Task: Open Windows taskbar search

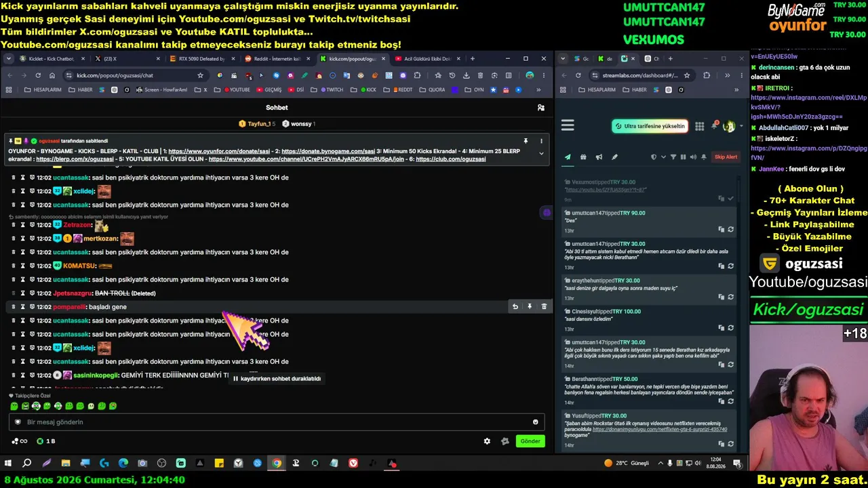Action: click(27, 464)
